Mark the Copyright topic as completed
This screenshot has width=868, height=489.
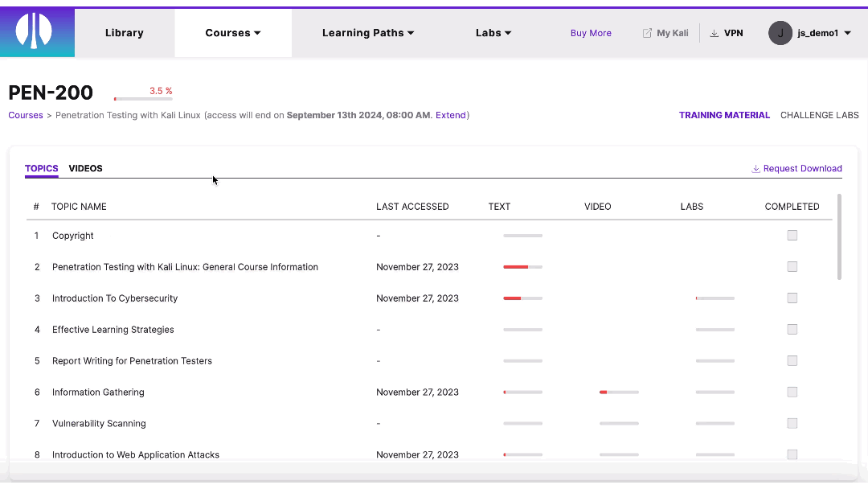[792, 235]
